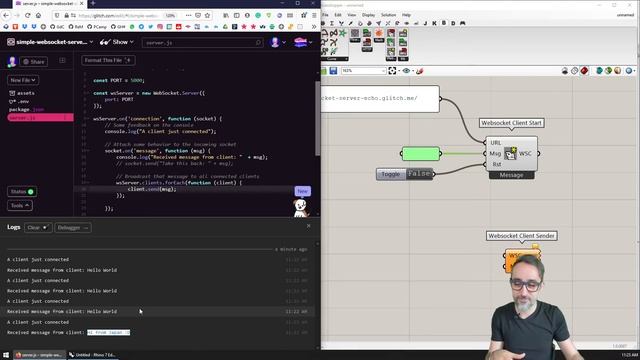Go to Firefox home page
Screen dimensions: 640x360
(38, 15)
